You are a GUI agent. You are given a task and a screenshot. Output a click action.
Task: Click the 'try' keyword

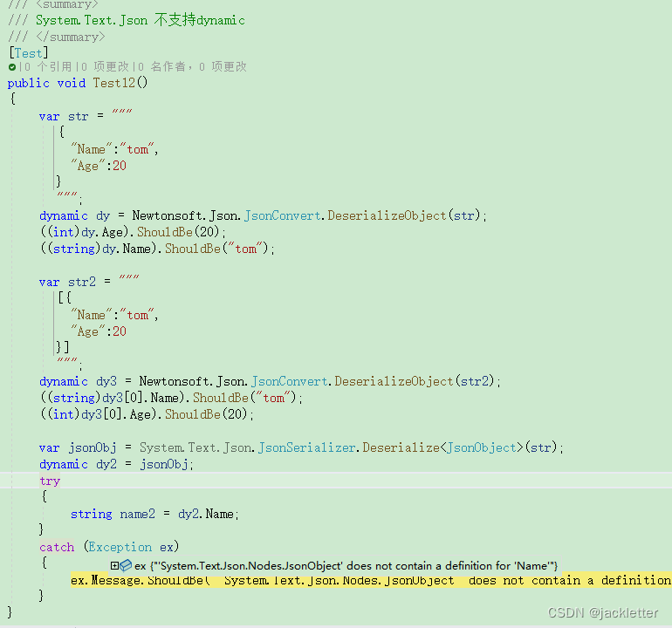point(50,481)
